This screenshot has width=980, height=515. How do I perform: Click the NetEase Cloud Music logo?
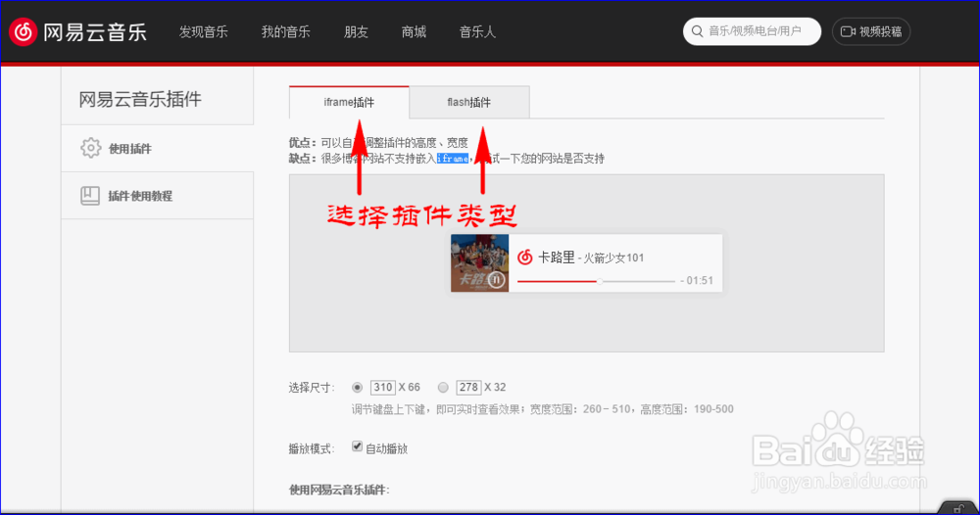click(x=78, y=32)
